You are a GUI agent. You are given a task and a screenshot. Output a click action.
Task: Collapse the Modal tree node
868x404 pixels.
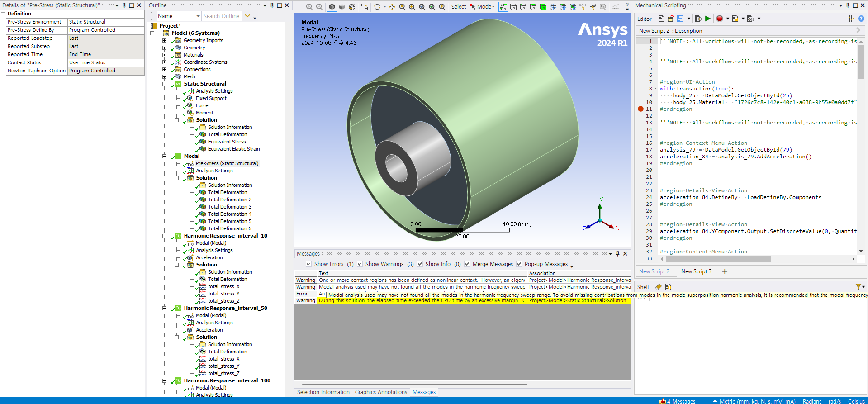164,156
